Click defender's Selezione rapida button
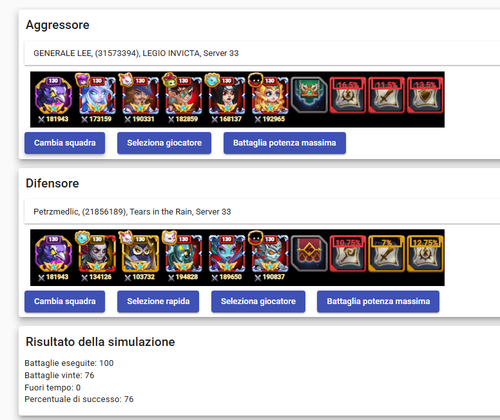The height and width of the screenshot is (420, 500). 158,301
